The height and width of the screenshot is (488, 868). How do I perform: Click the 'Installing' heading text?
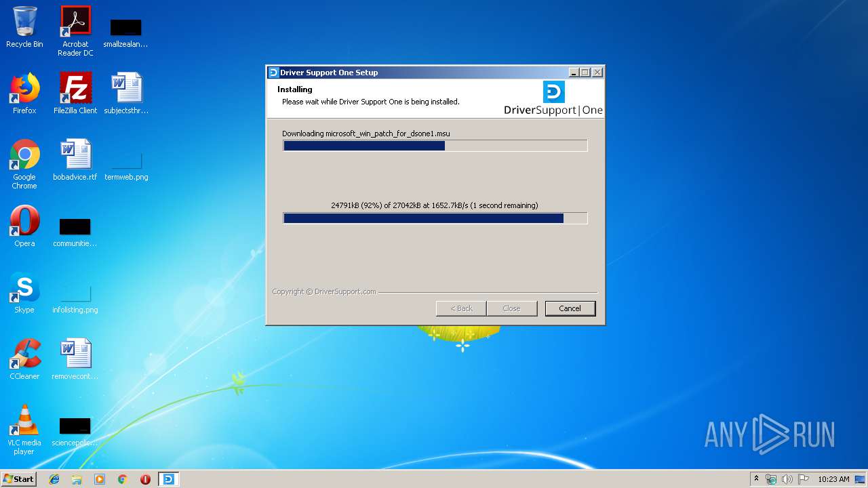(x=295, y=89)
